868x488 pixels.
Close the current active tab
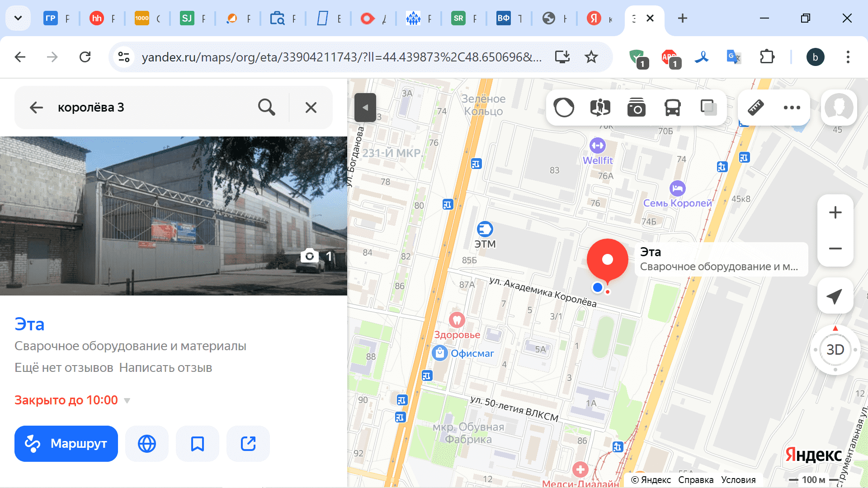coord(650,18)
